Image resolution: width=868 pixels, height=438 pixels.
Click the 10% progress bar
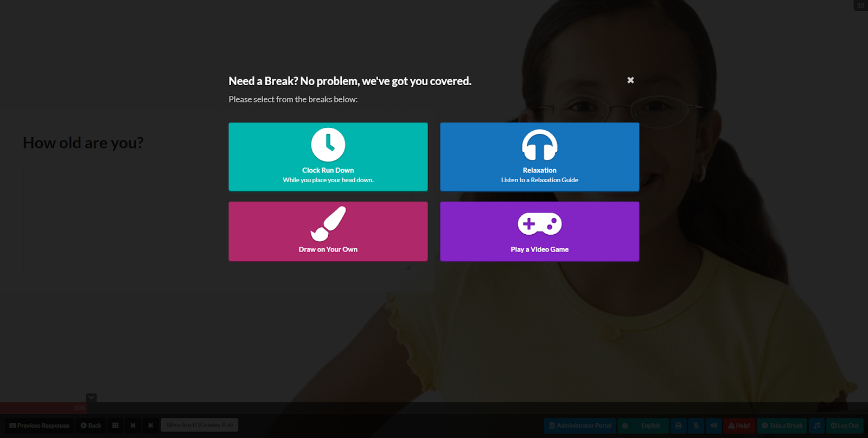point(43,408)
